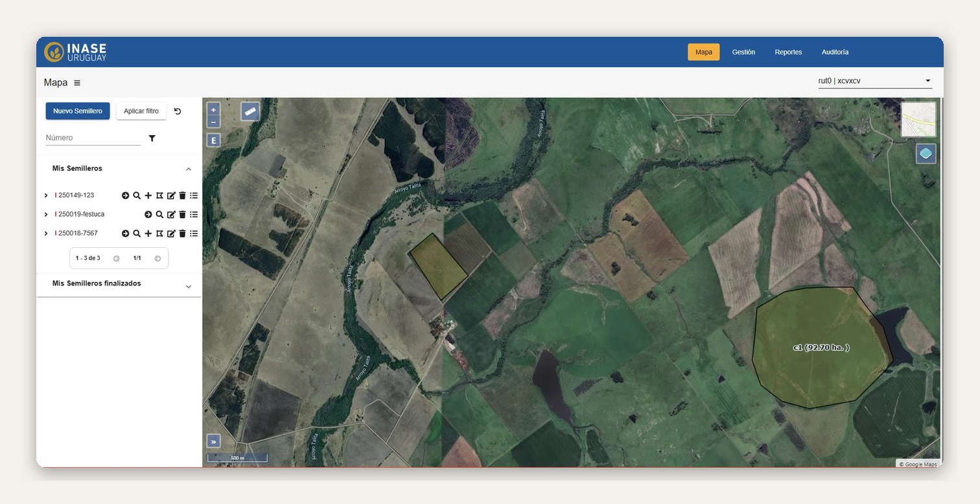Click the plus icon on row 250149-123
980x504 pixels.
[x=148, y=195]
